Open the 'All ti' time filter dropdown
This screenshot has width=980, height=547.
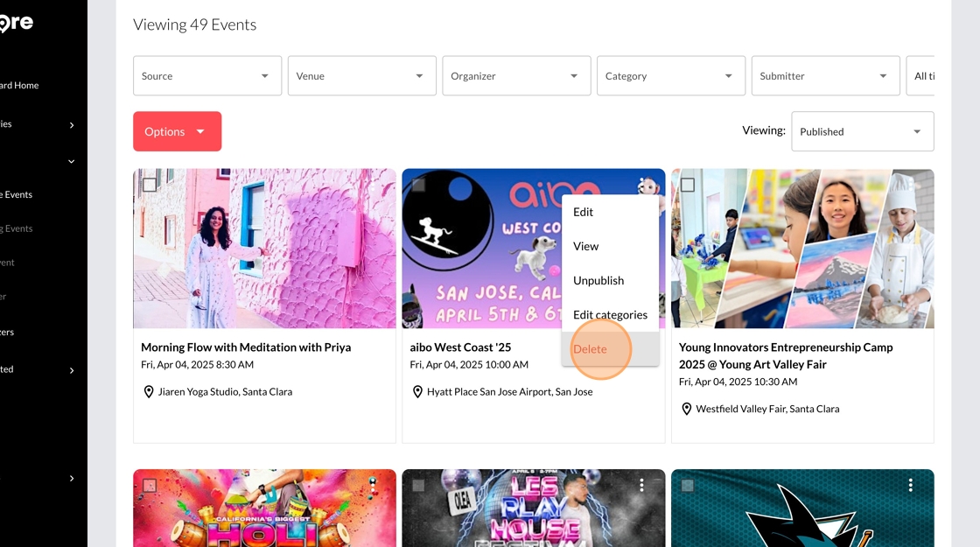pos(920,75)
